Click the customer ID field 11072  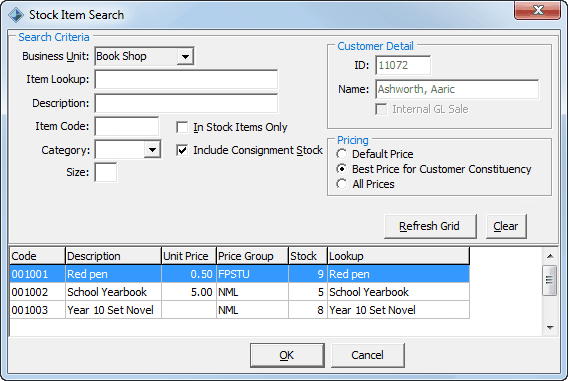(x=403, y=65)
